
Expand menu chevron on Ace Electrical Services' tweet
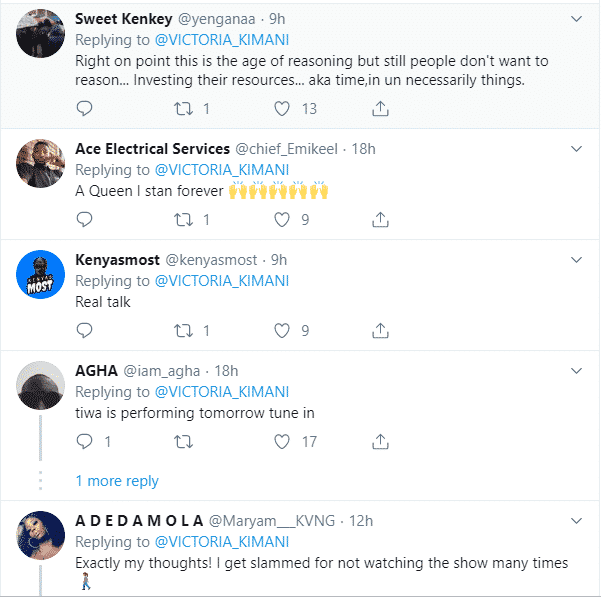point(576,149)
